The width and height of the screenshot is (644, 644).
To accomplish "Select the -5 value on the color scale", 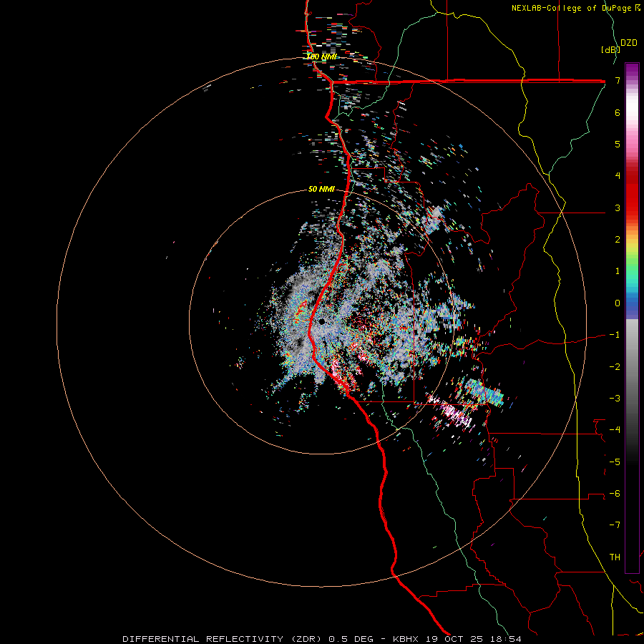I will [615, 462].
